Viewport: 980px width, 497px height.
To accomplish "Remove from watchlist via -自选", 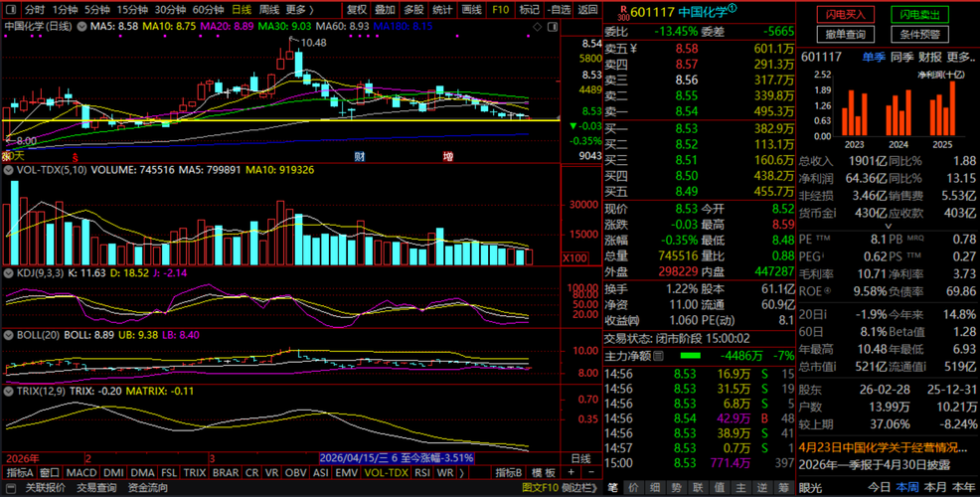I will 559,10.
